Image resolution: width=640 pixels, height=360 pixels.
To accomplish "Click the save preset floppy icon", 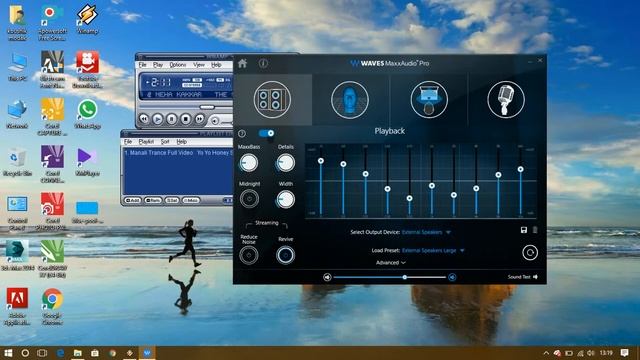I will [x=524, y=230].
